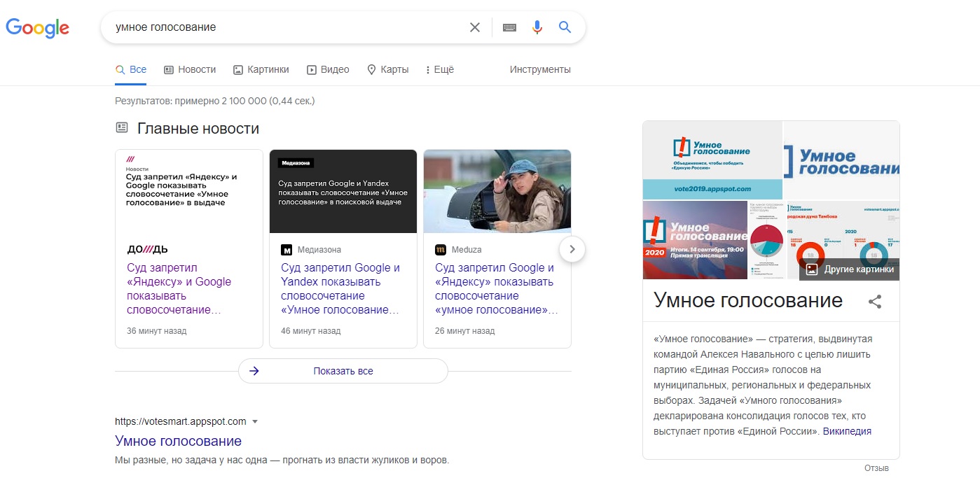Open Медиазона article Суд запретил Google и Yandex
The image size is (980, 478).
[341, 288]
